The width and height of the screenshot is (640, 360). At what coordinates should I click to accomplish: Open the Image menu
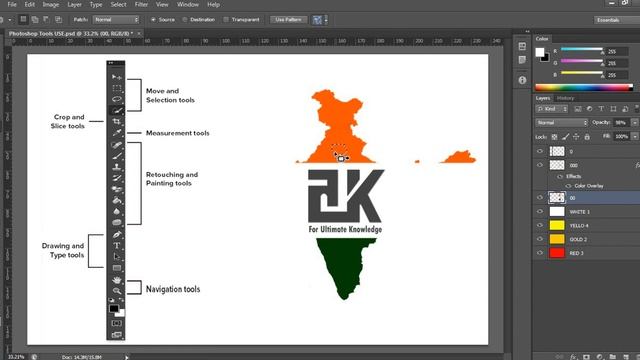point(51,4)
